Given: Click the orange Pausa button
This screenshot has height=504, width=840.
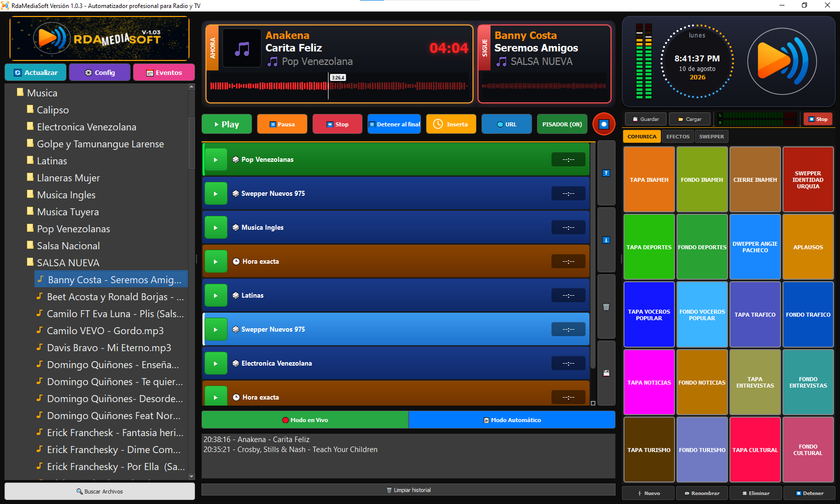Looking at the screenshot, I should [x=282, y=124].
